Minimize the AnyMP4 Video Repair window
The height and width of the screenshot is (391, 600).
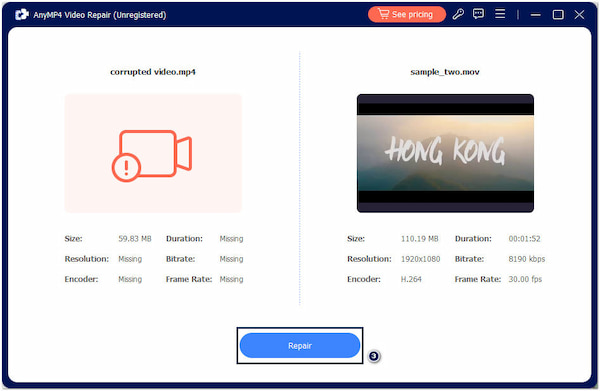coord(536,15)
